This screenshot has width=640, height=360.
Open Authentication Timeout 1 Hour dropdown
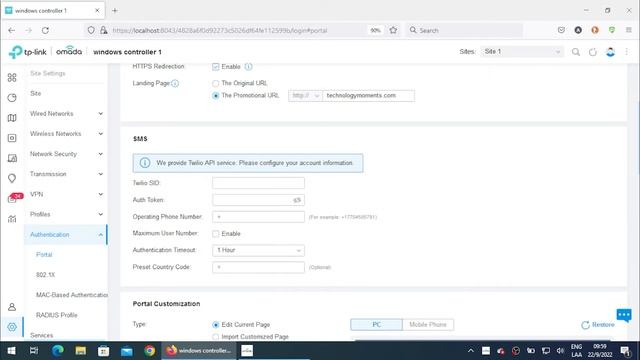[258, 250]
